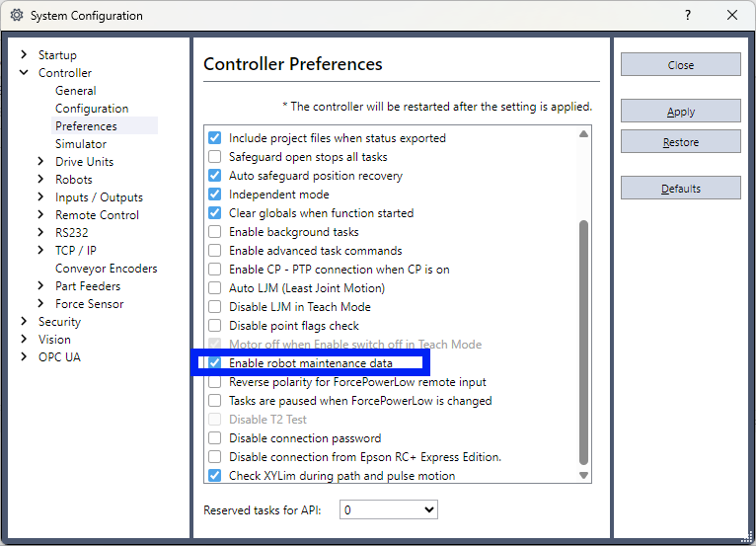Enable Safeguard open stops all tasks
Image resolution: width=756 pixels, height=546 pixels.
click(214, 157)
